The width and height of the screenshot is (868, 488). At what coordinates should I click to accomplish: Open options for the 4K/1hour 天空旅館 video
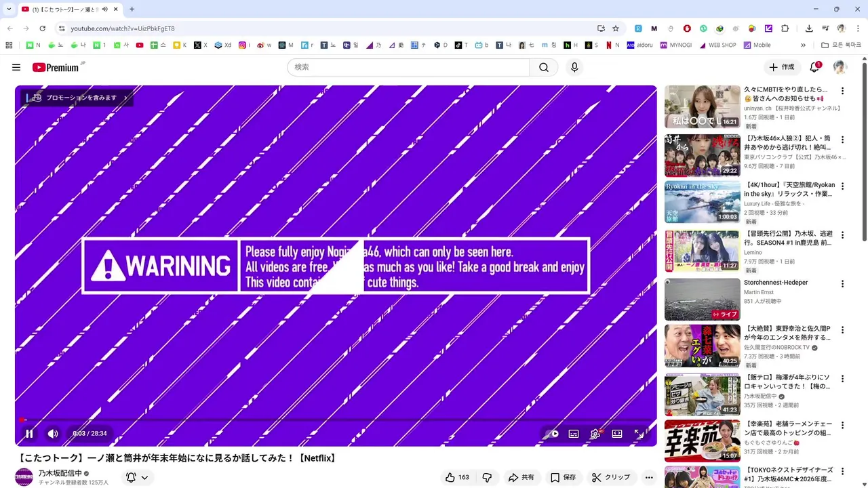tap(843, 186)
